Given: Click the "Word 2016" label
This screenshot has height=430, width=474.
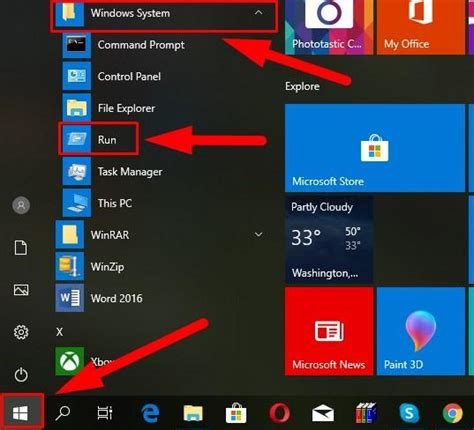Looking at the screenshot, I should 117,298.
